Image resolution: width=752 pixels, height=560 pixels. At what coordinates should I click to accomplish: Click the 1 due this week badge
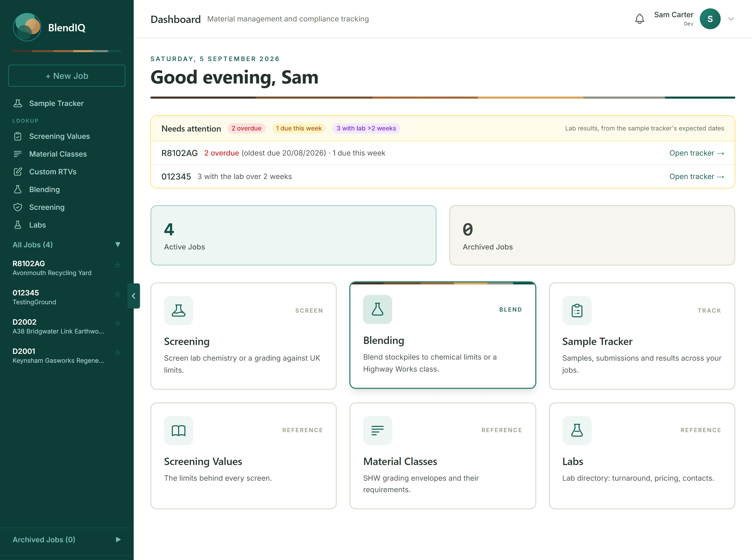298,128
